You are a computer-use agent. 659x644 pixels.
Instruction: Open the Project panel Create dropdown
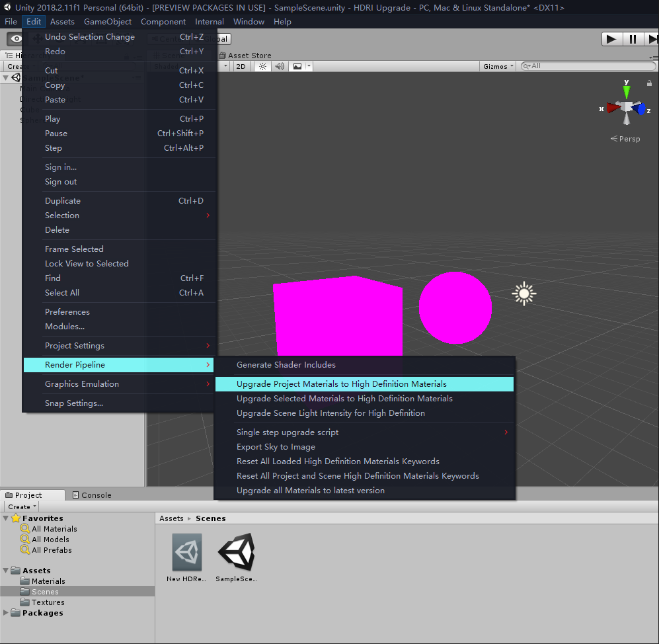coord(22,506)
